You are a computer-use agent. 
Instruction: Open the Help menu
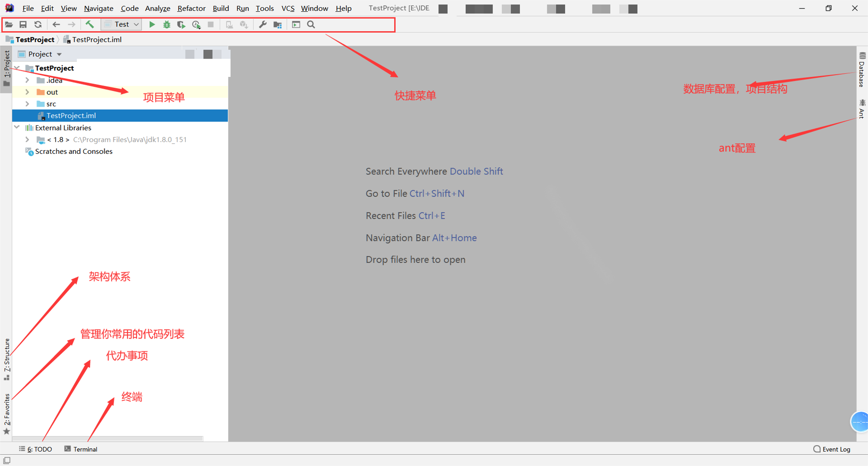click(x=343, y=8)
